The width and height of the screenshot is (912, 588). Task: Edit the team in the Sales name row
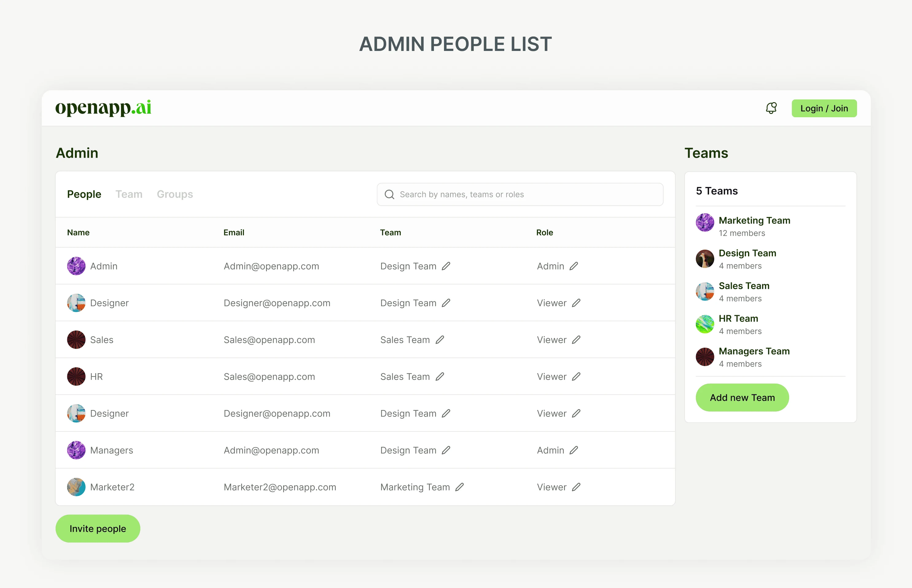coord(440,340)
